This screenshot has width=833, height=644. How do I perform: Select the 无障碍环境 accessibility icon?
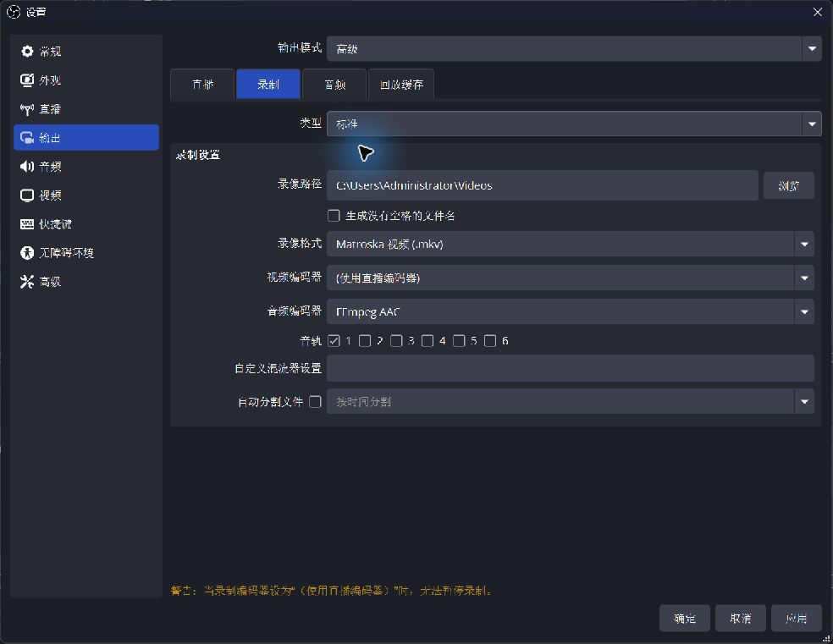pos(27,253)
